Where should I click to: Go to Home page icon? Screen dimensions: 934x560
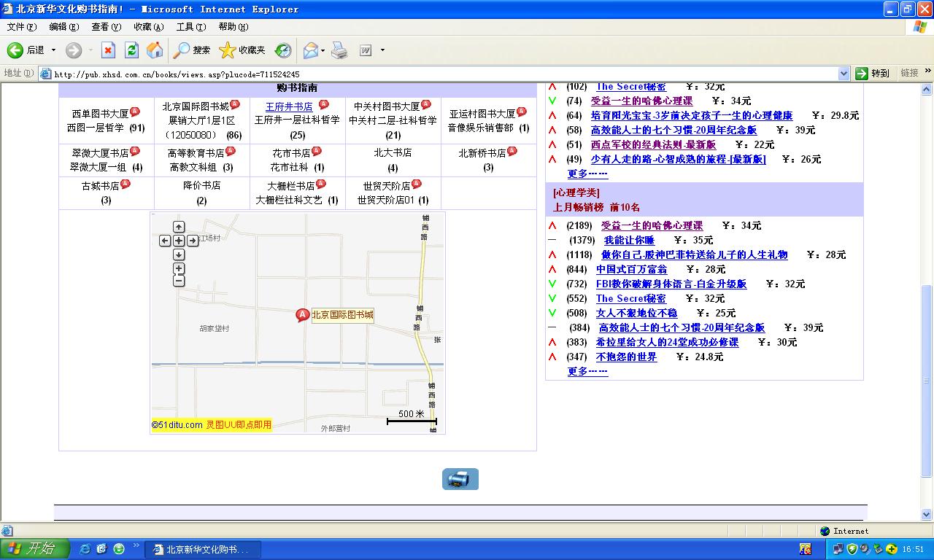155,50
